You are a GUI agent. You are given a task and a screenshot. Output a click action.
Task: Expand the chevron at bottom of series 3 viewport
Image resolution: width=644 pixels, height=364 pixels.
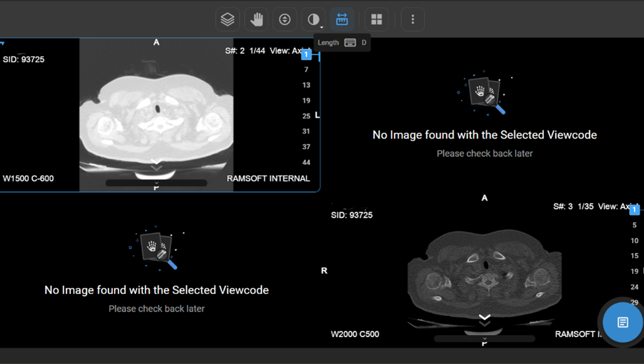pos(484,318)
